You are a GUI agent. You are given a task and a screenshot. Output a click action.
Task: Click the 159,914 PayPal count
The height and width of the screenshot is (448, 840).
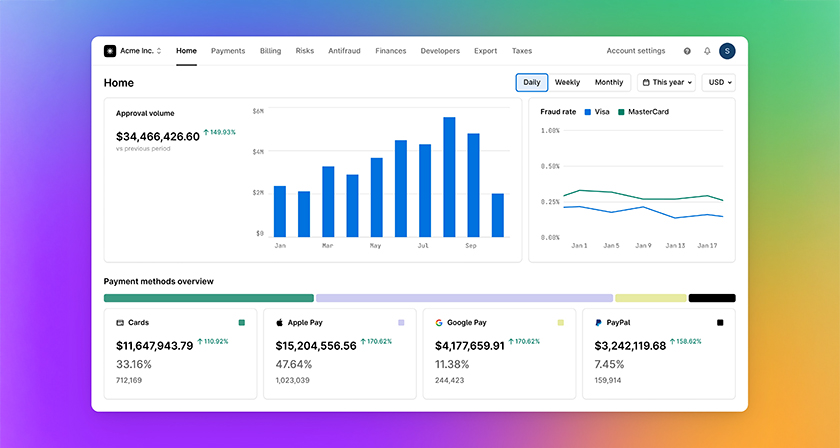coord(608,380)
